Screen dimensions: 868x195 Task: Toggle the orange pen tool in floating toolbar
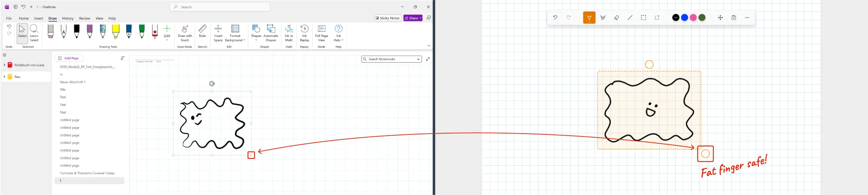pyautogui.click(x=589, y=18)
